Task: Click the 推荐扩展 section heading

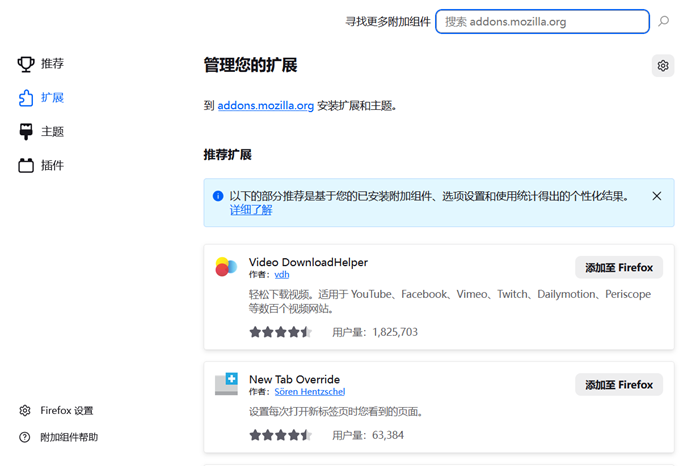Action: [x=228, y=155]
